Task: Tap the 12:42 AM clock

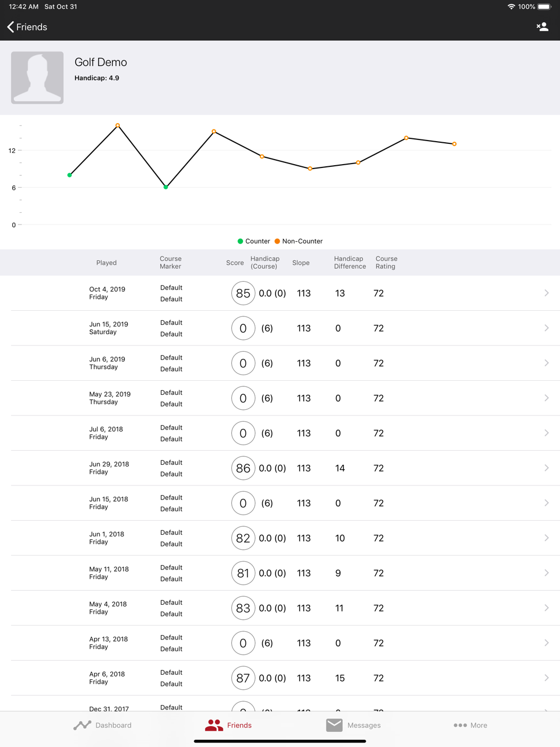Action: [x=24, y=7]
